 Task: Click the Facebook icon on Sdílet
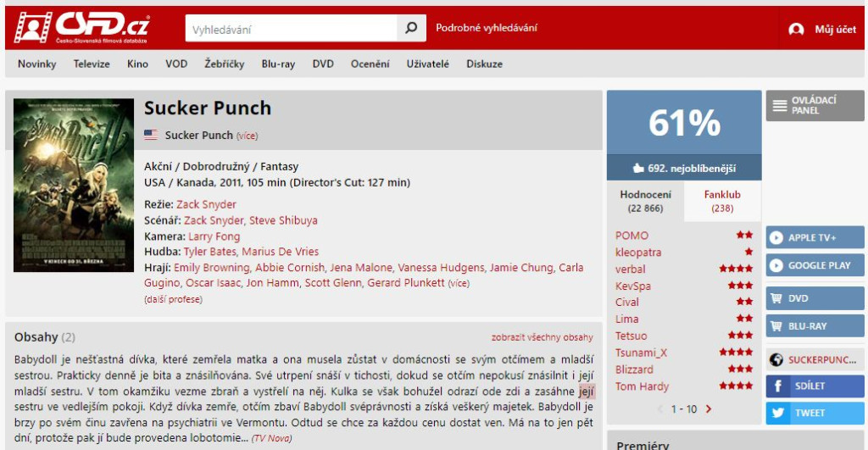[778, 386]
